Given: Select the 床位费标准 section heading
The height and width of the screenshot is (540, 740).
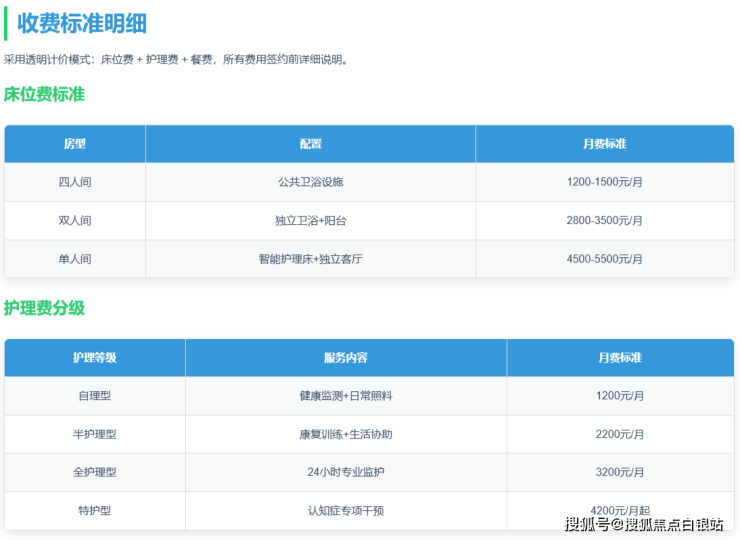Looking at the screenshot, I should pos(45,95).
